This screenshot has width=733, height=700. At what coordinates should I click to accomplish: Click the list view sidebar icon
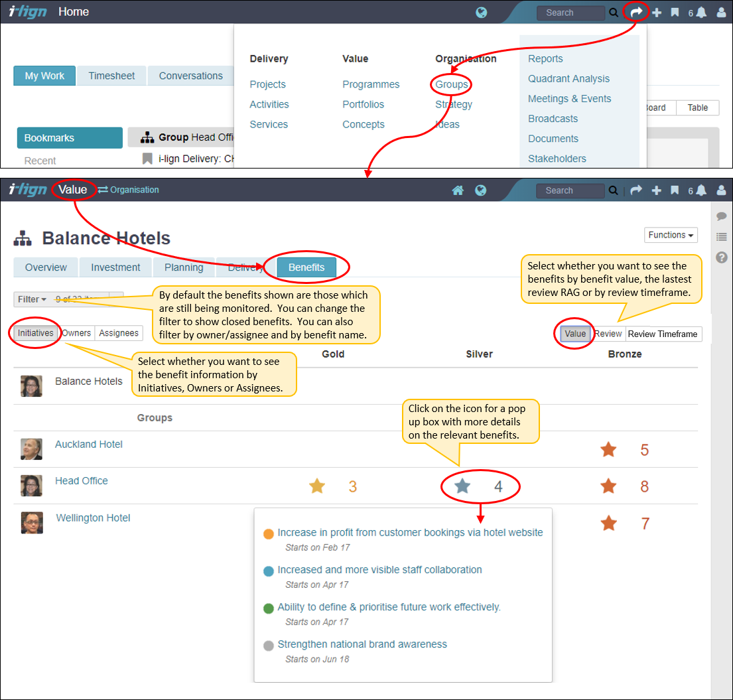click(x=721, y=237)
